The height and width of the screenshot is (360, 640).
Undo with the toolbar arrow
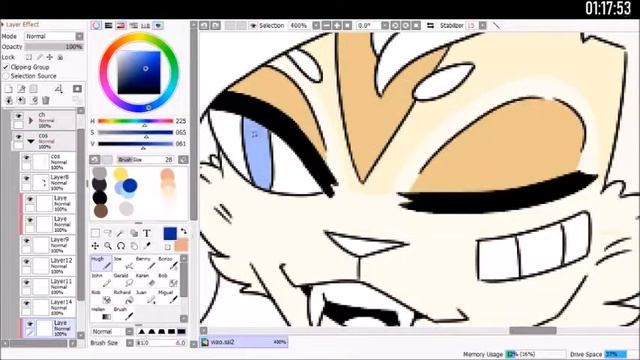coord(204,25)
